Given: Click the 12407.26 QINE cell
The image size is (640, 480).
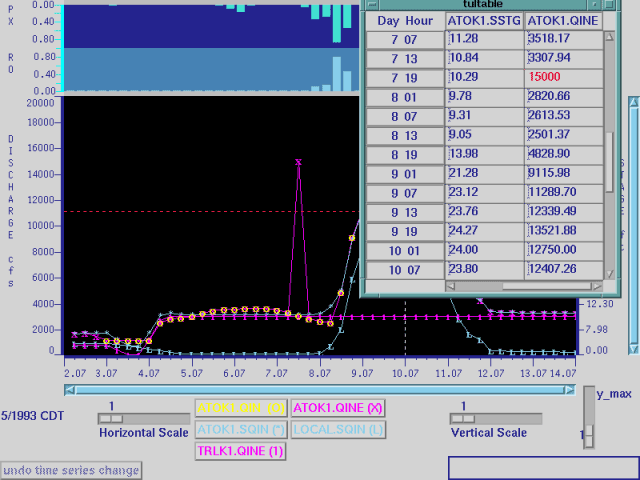Looking at the screenshot, I should pyautogui.click(x=563, y=269).
